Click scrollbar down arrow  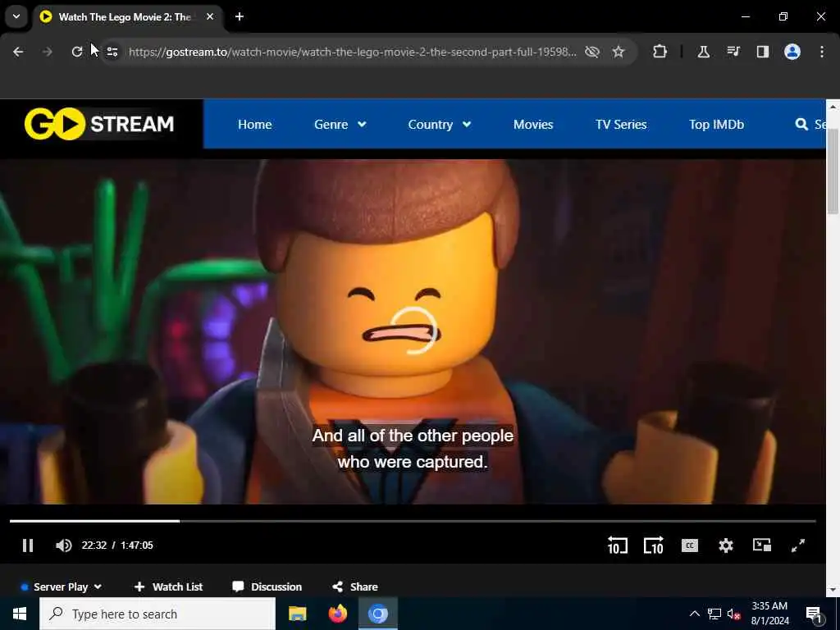[833, 591]
